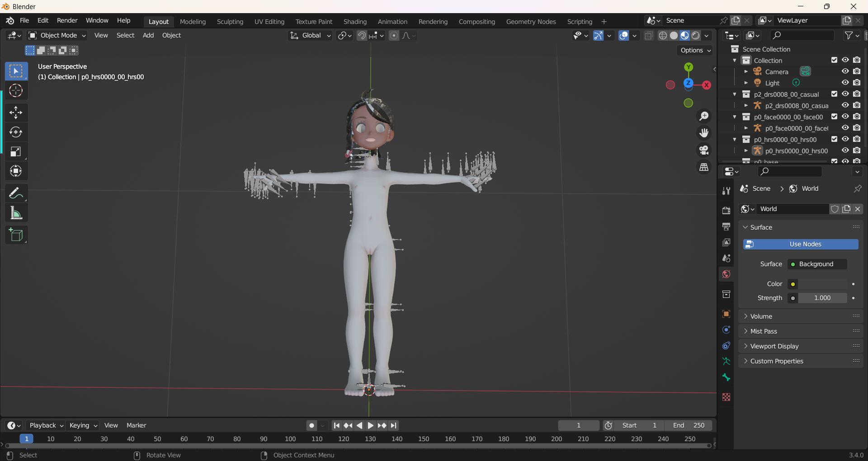The height and width of the screenshot is (461, 868).
Task: Switch to orthographic grid view icon
Action: click(704, 167)
